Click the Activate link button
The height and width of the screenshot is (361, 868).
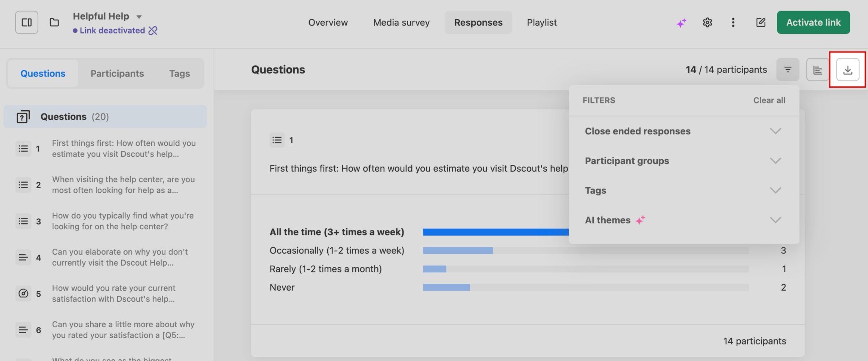pyautogui.click(x=813, y=22)
